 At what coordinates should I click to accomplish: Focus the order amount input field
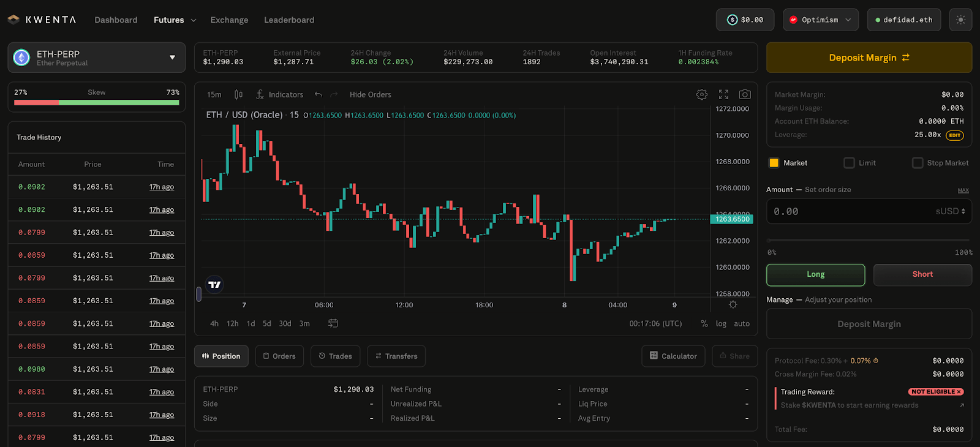tap(869, 211)
